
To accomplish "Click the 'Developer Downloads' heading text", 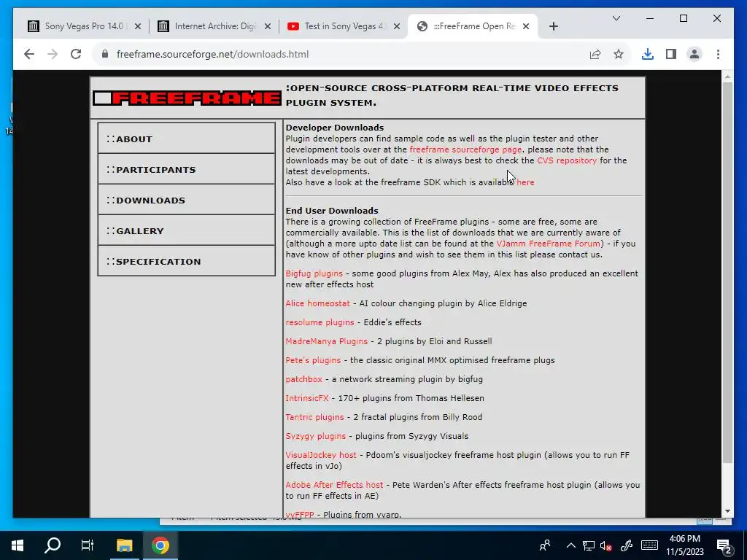I will [x=334, y=128].
